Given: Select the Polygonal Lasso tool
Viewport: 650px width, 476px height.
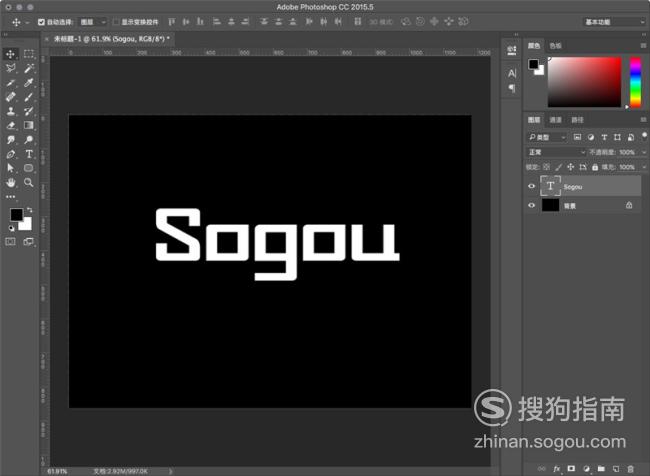Looking at the screenshot, I should click(11, 68).
